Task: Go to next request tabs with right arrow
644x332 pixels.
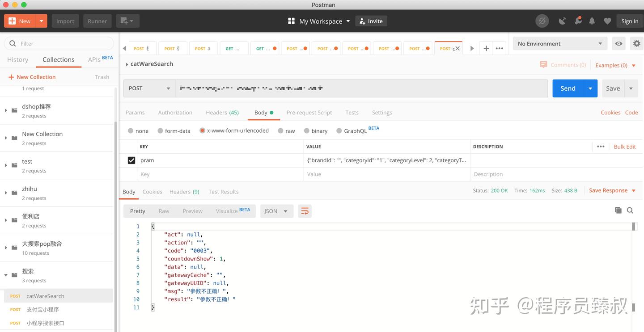Action: click(472, 48)
